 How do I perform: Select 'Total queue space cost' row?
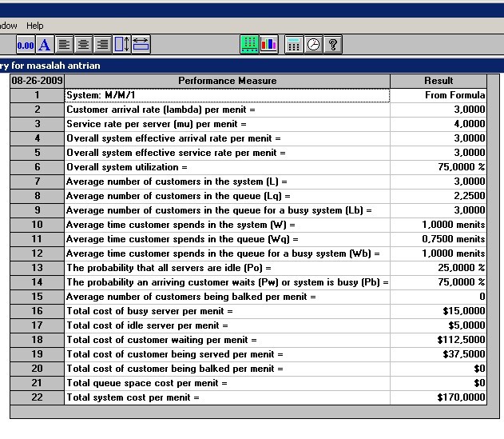pyautogui.click(x=228, y=383)
